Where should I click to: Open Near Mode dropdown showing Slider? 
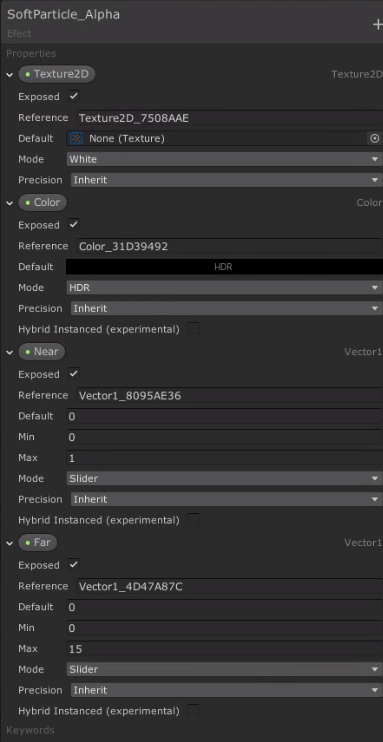click(x=224, y=479)
